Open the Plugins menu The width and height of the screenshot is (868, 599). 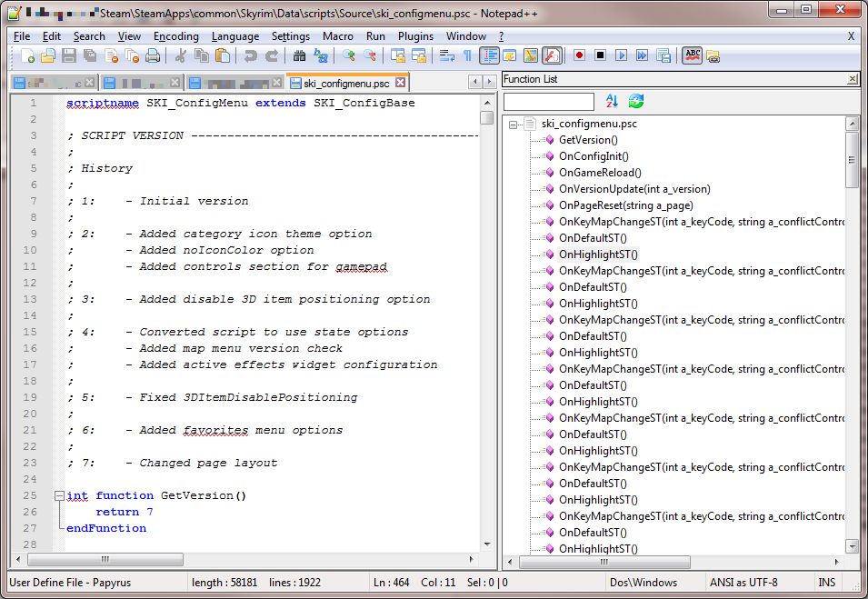click(x=415, y=36)
